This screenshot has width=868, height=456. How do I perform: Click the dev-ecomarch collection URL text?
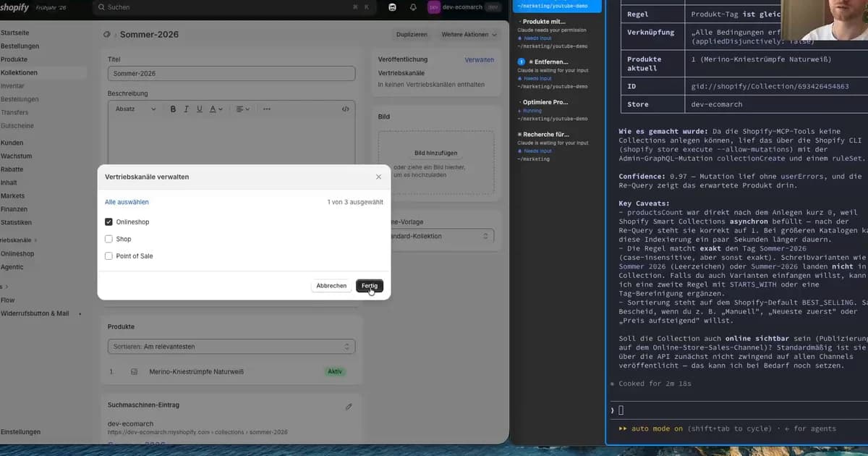point(197,432)
